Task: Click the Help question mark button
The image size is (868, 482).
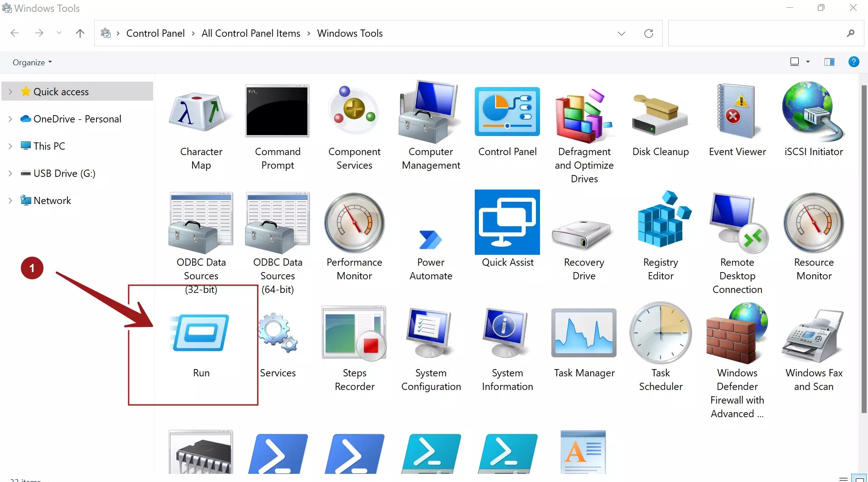Action: coord(854,62)
